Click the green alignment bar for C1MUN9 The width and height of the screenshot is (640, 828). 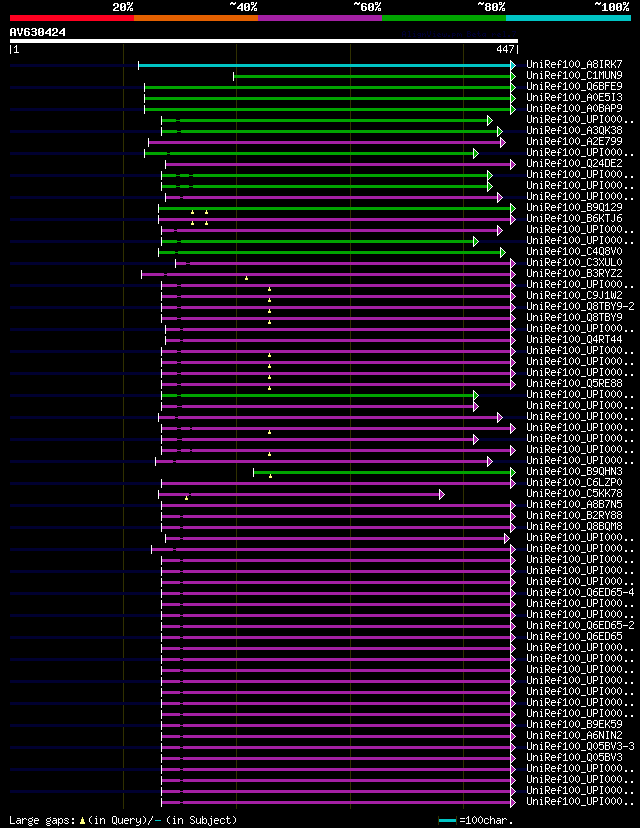[372, 77]
